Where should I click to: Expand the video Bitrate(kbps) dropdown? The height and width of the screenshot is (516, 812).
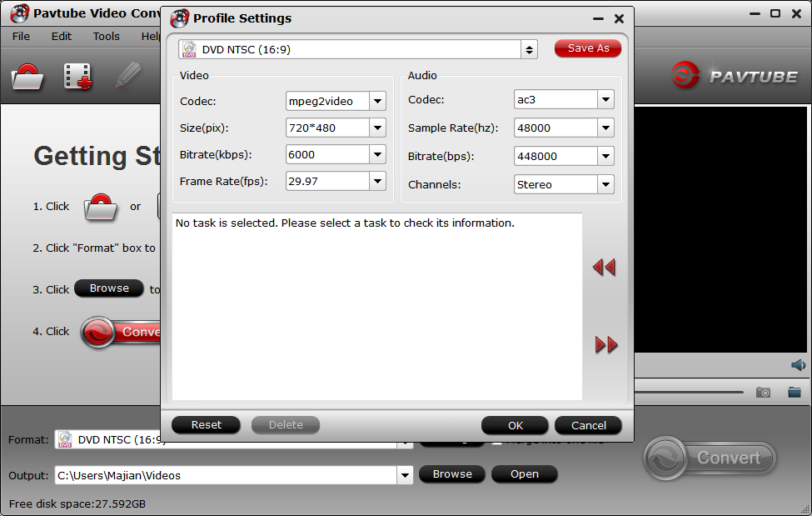[377, 154]
